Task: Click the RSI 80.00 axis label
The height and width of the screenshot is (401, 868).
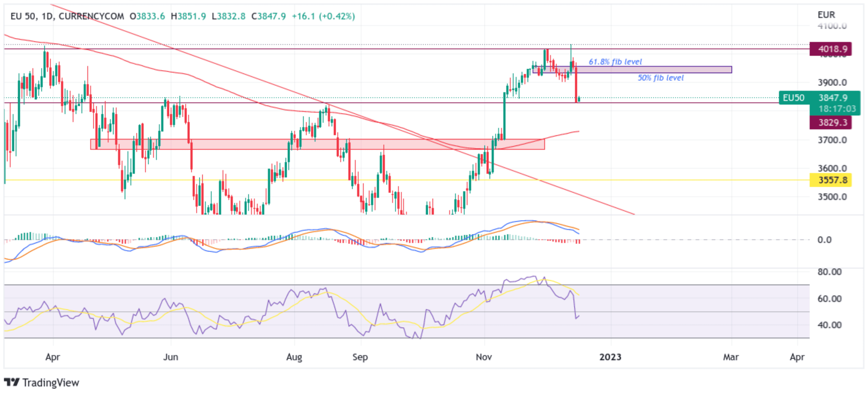Action: pos(830,272)
